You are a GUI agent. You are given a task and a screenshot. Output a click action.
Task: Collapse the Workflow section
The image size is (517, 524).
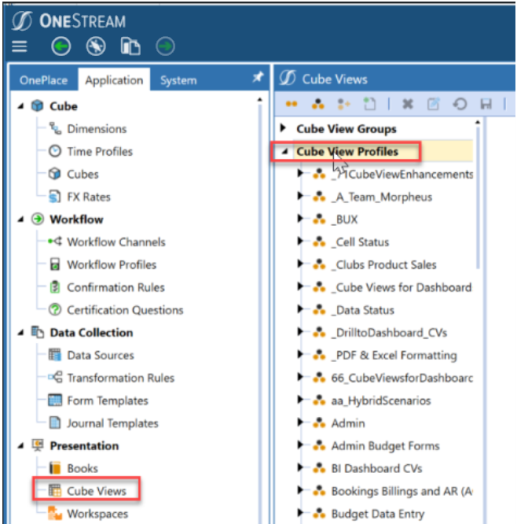click(x=21, y=220)
